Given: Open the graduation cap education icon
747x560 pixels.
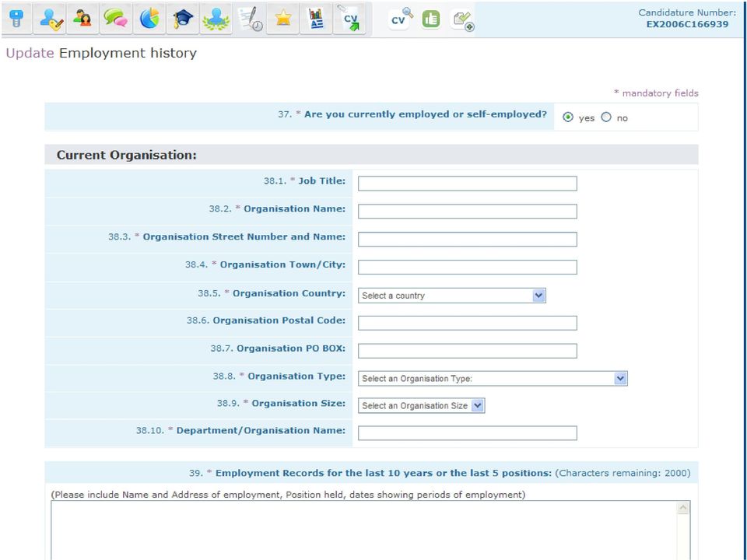Looking at the screenshot, I should 183,19.
